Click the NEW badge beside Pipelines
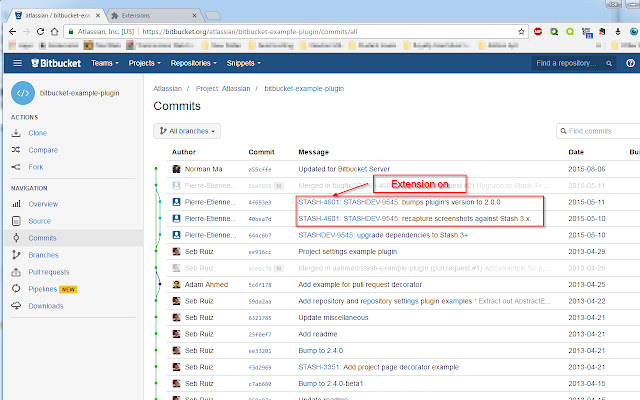 tap(68, 289)
